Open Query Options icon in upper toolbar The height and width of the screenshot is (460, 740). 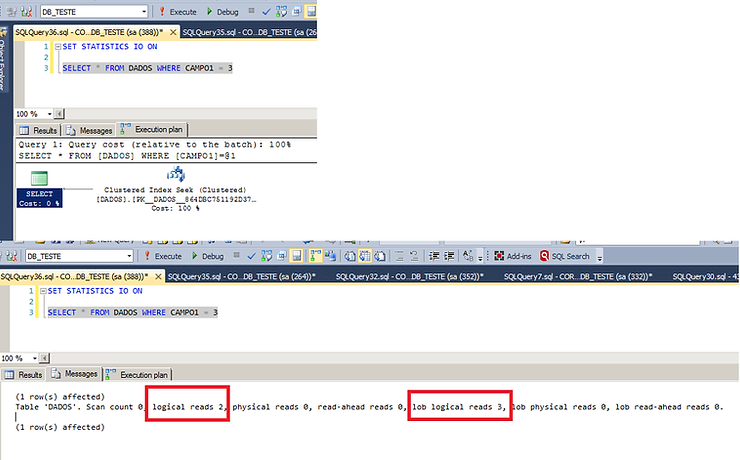296,12
